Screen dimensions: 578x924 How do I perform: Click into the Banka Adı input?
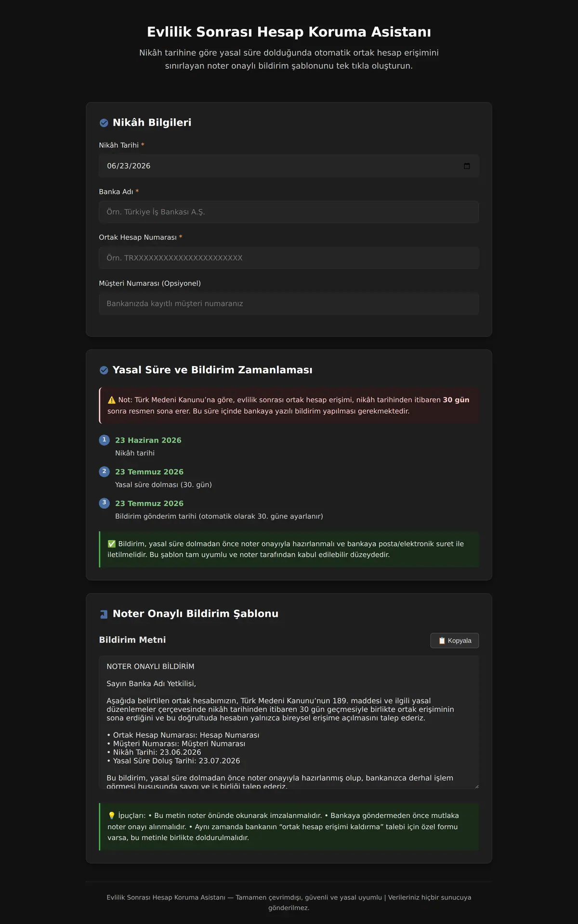(x=289, y=212)
